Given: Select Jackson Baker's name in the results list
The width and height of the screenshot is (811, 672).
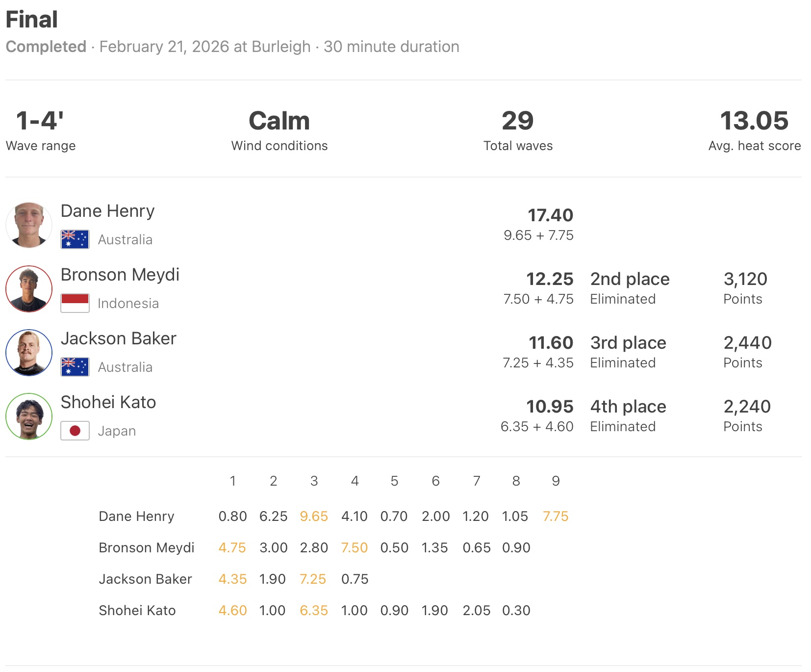Looking at the screenshot, I should click(x=118, y=338).
